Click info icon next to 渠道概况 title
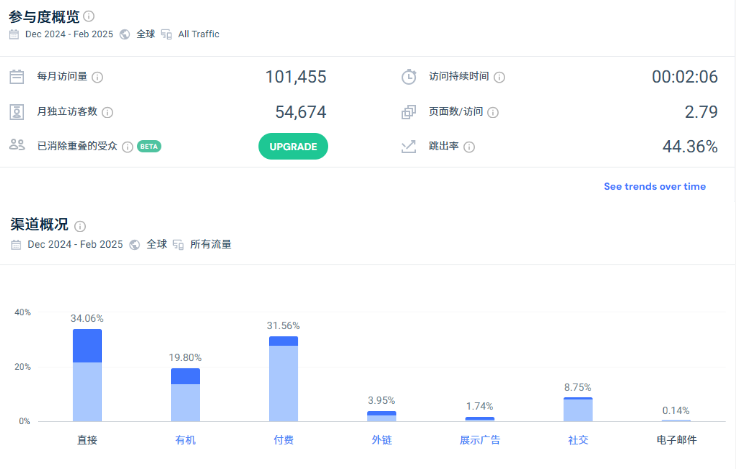Image resolution: width=736 pixels, height=469 pixels. (x=80, y=226)
